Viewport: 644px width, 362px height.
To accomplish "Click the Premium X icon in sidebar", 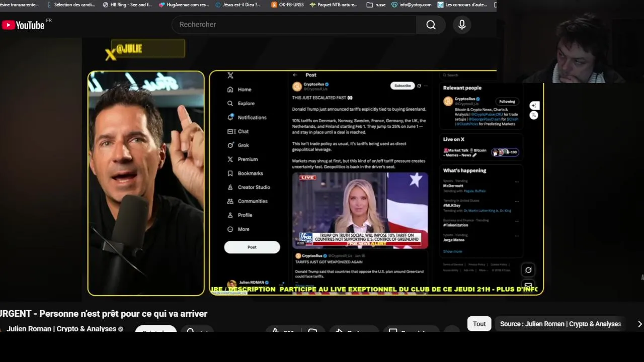I will pos(230,159).
